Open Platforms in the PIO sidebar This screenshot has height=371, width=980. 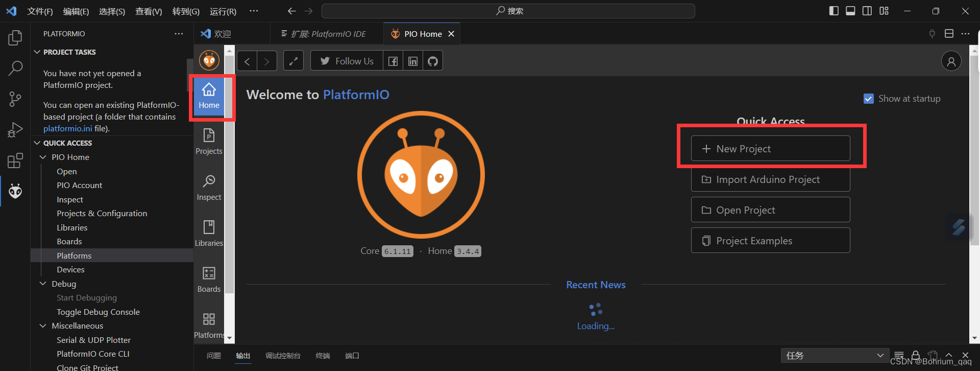coord(209,326)
